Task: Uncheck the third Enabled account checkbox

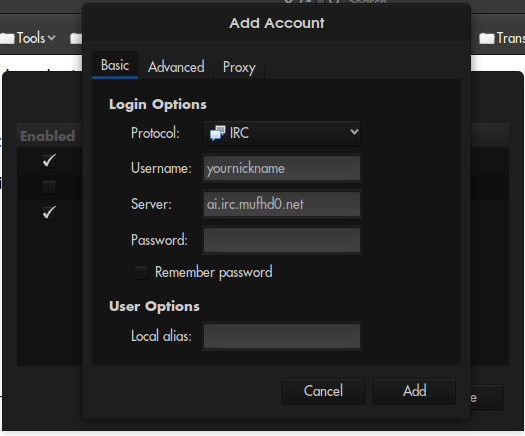Action: (x=49, y=213)
